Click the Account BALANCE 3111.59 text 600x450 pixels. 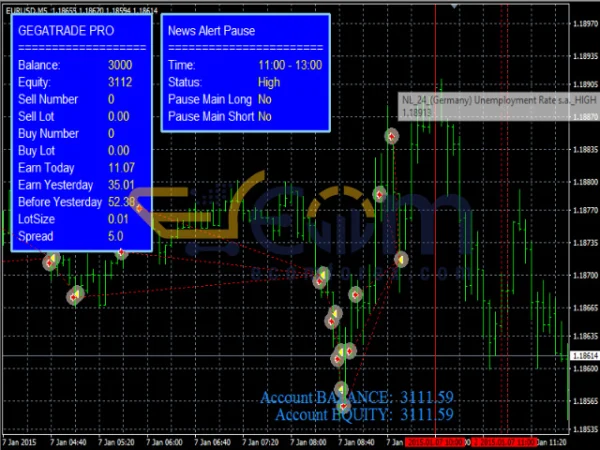click(357, 398)
